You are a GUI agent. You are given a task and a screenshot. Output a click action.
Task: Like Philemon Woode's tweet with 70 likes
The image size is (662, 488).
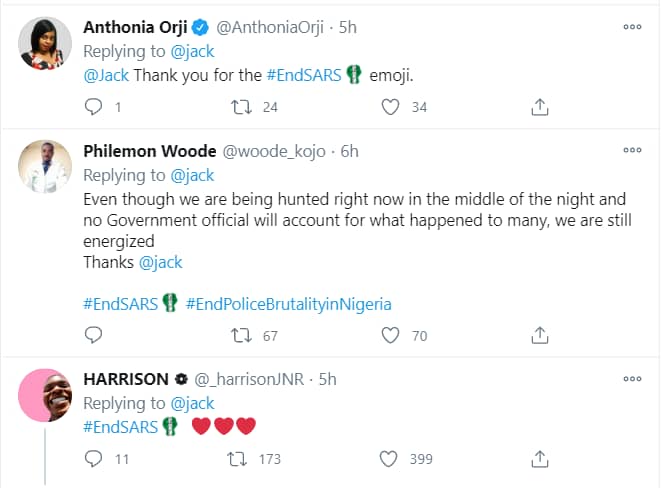(x=390, y=335)
